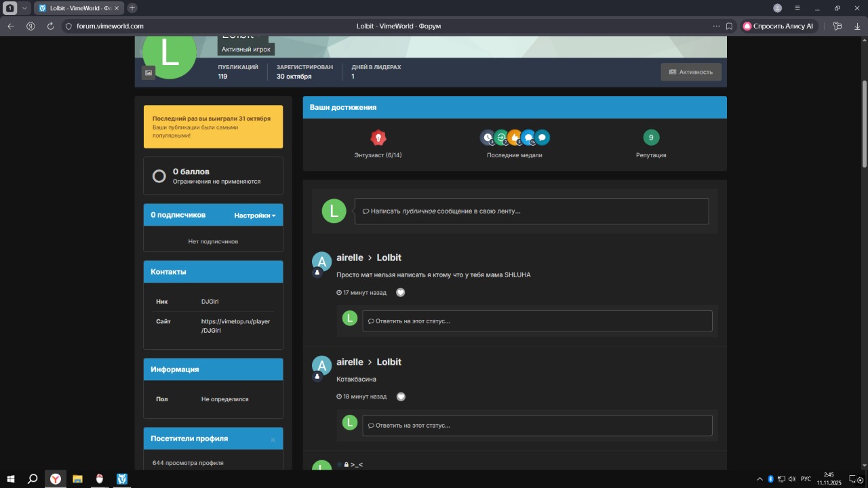Click the bookmark icon in address bar
Image resolution: width=868 pixels, height=488 pixels.
pos(729,26)
